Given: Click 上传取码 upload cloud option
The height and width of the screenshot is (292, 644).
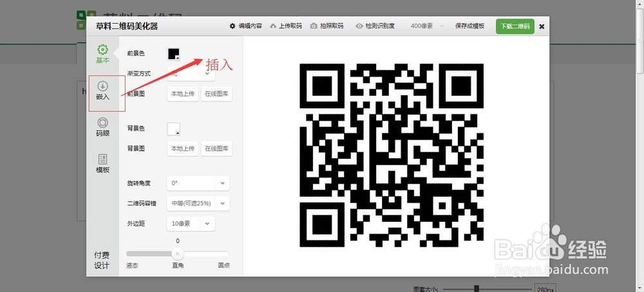Looking at the screenshot, I should 285,26.
